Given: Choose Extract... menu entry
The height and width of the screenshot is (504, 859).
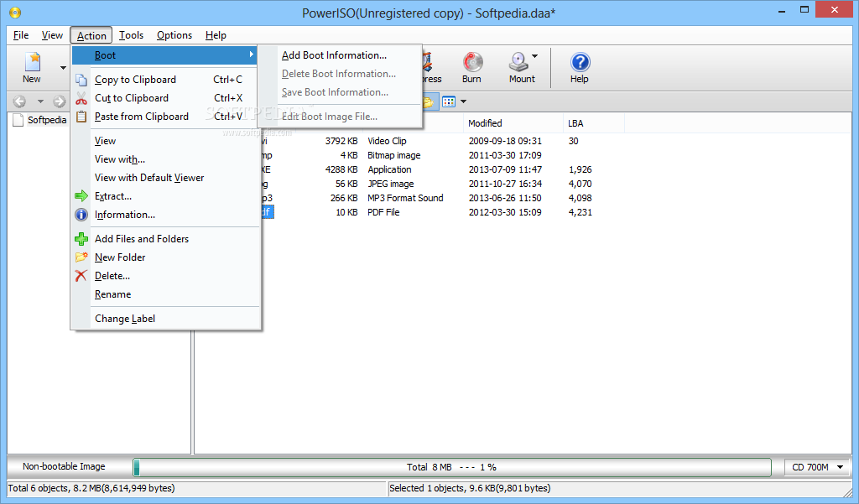Looking at the screenshot, I should [x=165, y=196].
